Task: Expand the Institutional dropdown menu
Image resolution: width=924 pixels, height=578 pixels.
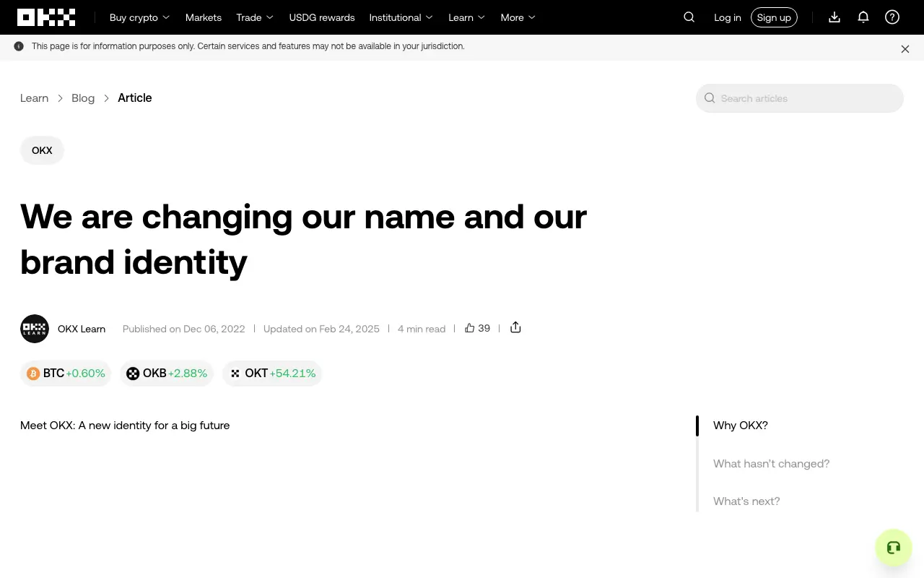Action: (401, 17)
